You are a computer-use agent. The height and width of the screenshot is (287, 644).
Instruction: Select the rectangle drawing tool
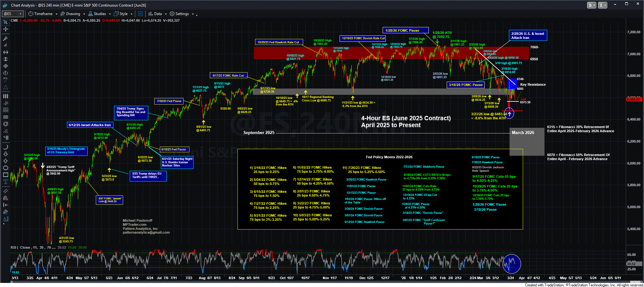click(5, 175)
